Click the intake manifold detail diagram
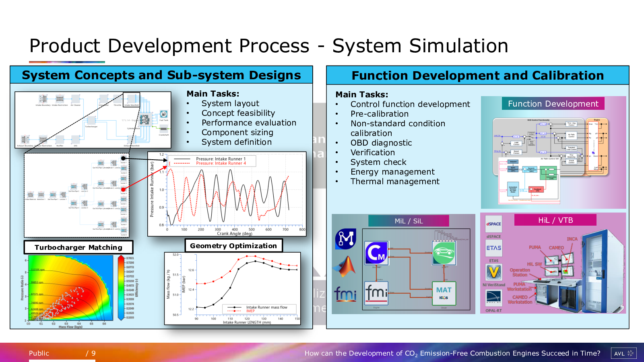The image size is (644, 362). tap(76, 195)
